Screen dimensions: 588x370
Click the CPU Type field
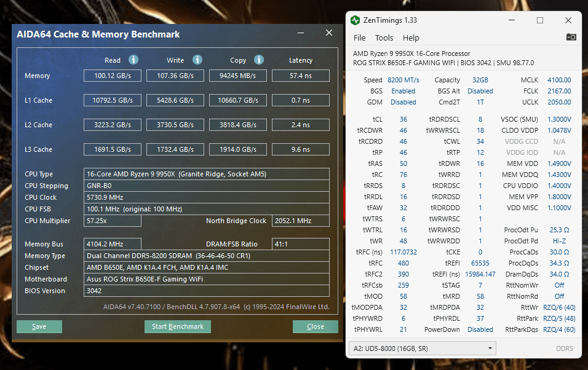pos(207,174)
